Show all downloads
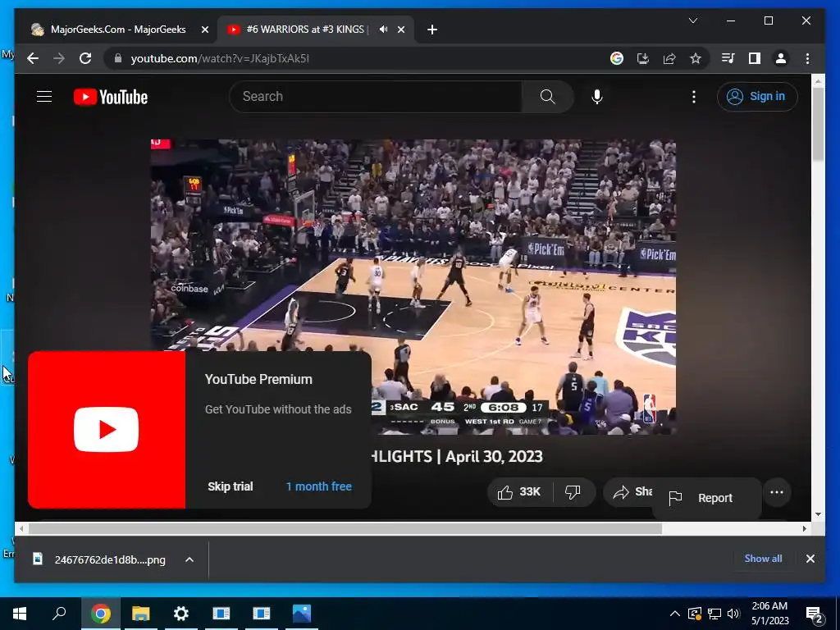840x630 pixels. pyautogui.click(x=763, y=558)
